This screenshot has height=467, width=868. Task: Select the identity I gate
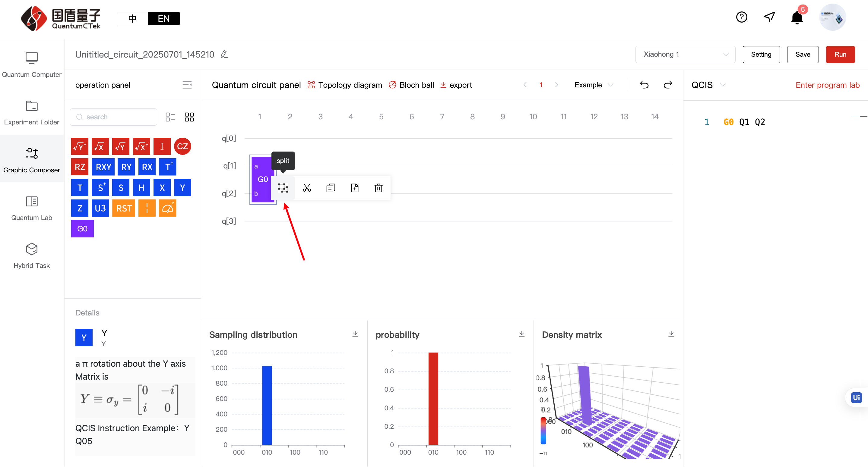point(162,146)
